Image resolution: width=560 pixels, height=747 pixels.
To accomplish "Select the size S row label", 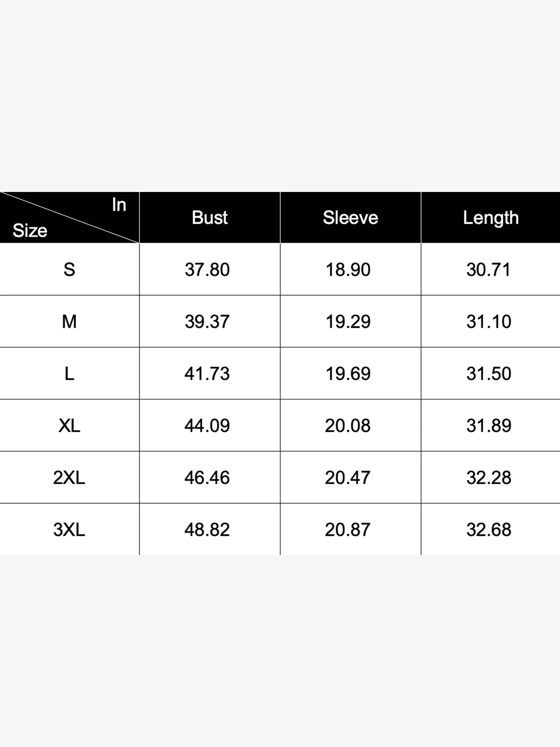I will tap(69, 269).
